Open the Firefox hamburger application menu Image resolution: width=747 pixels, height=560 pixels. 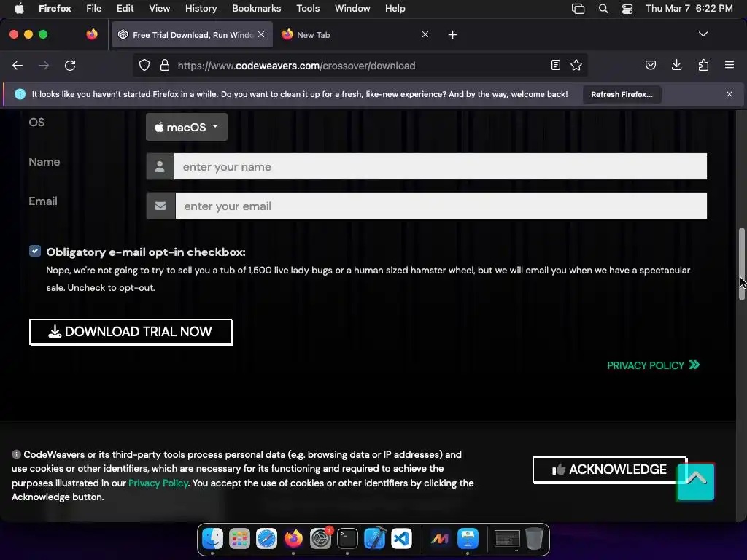point(729,65)
